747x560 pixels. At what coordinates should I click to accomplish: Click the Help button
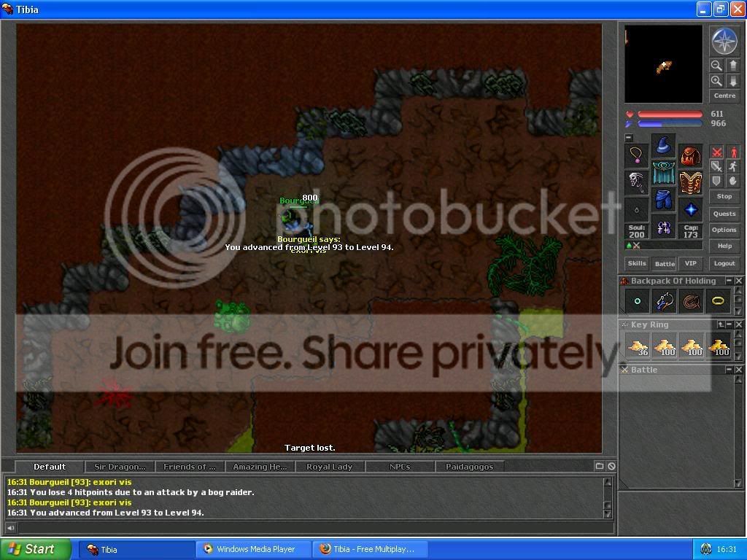tap(724, 246)
